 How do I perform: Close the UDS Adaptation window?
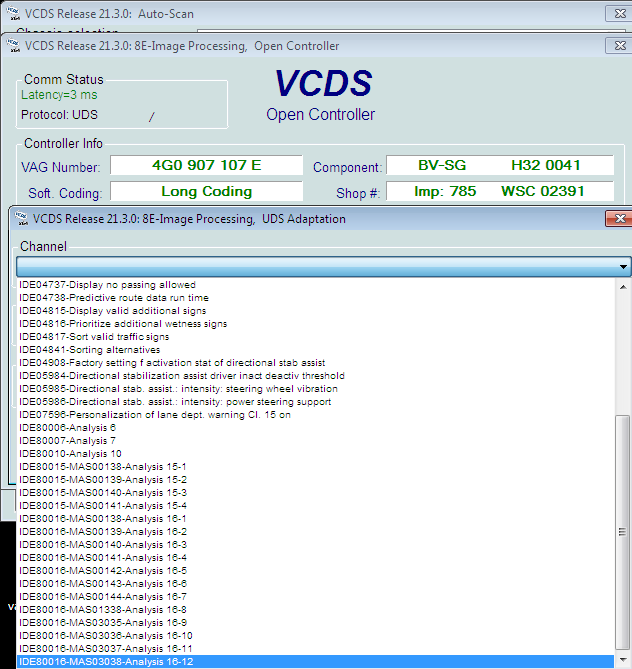pyautogui.click(x=619, y=218)
